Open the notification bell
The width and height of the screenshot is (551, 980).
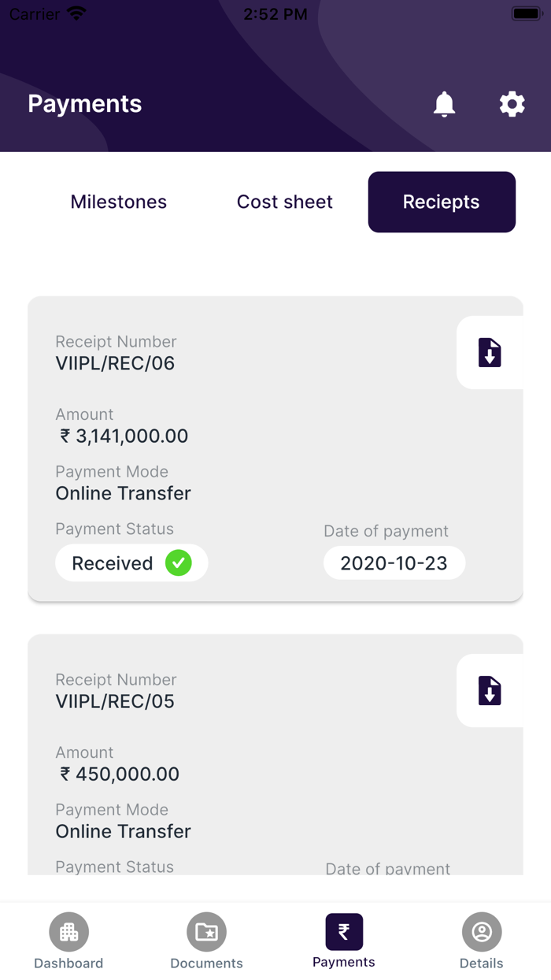point(444,104)
